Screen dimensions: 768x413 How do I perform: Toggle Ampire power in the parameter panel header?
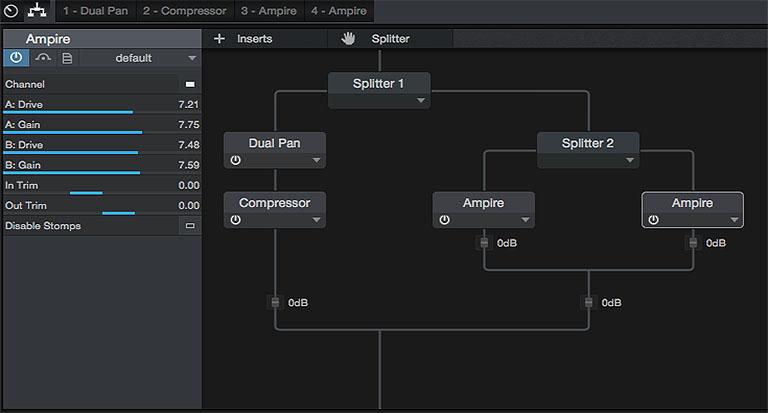[16, 58]
